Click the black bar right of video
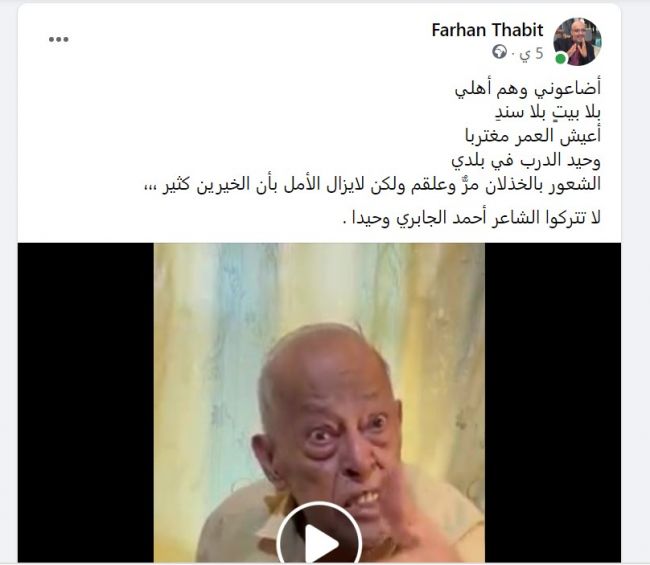The height and width of the screenshot is (565, 650). point(553,402)
